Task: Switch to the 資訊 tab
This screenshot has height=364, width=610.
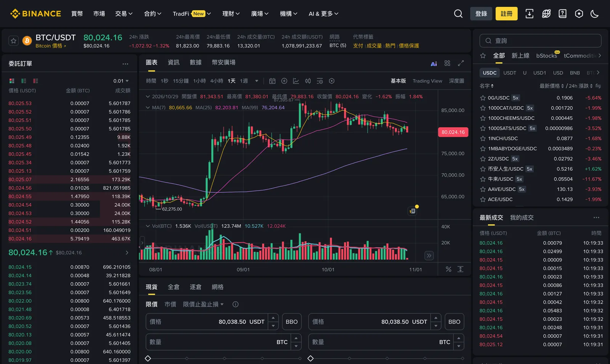Action: point(173,62)
